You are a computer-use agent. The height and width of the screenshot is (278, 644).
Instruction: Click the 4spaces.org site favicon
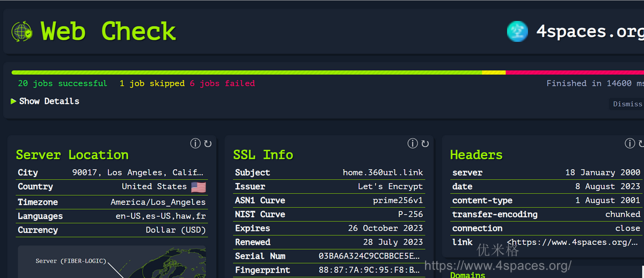click(x=517, y=32)
